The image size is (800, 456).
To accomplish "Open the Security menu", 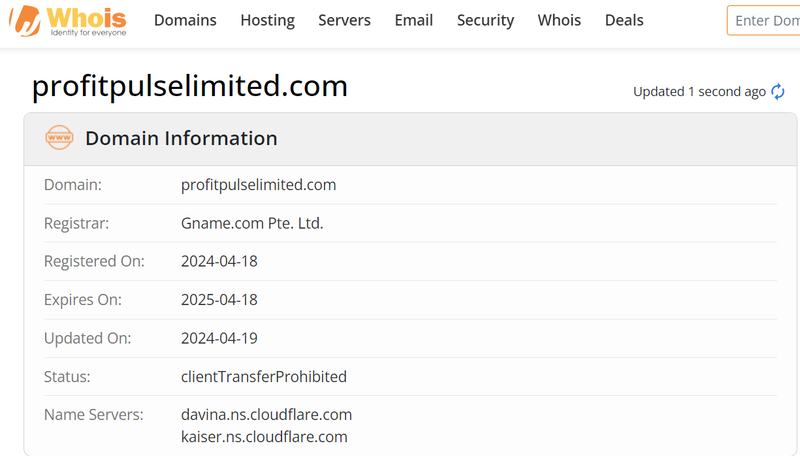I will (485, 20).
